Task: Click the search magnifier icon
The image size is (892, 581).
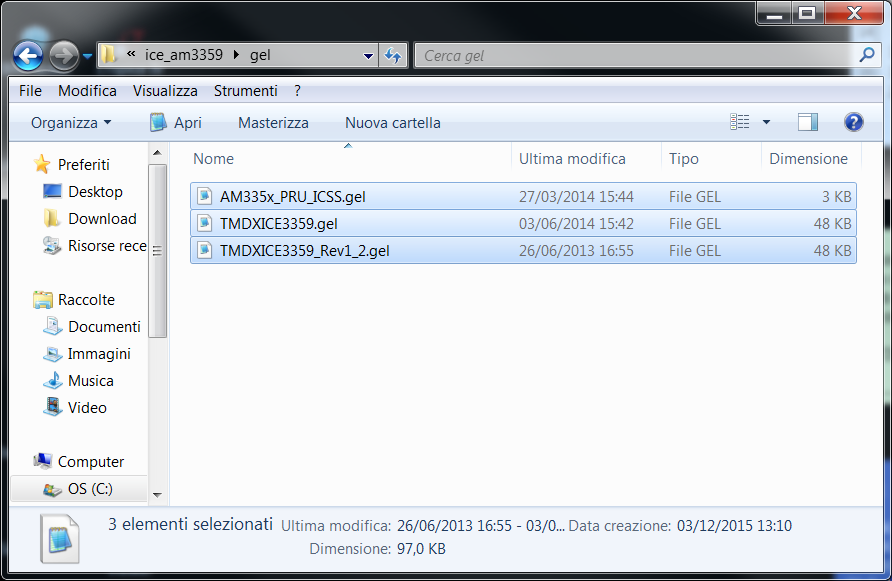Action: pyautogui.click(x=867, y=55)
